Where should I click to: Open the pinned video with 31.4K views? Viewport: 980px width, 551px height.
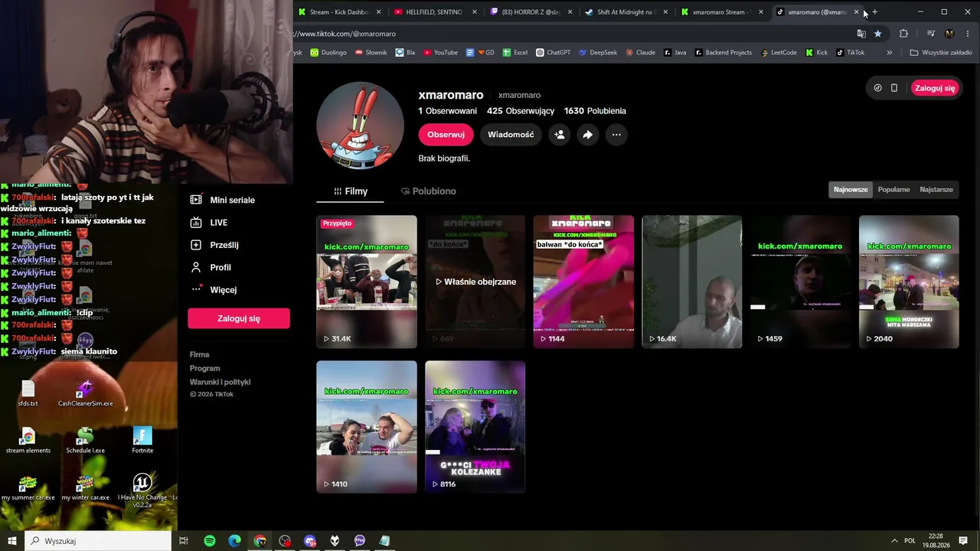[x=367, y=282]
